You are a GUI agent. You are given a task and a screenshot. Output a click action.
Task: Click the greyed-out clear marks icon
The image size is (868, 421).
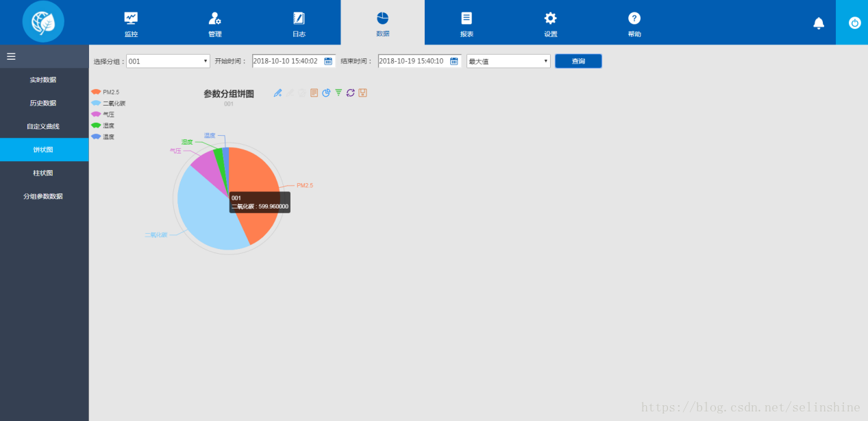coord(301,93)
